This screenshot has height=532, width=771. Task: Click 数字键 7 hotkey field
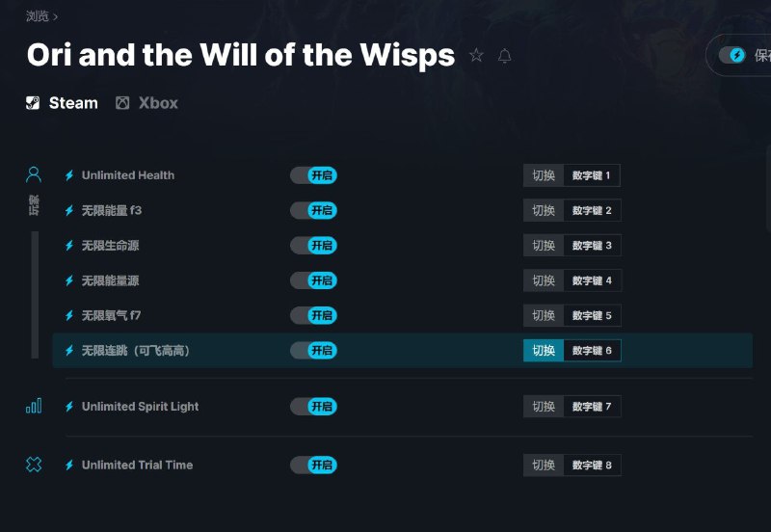click(x=592, y=407)
